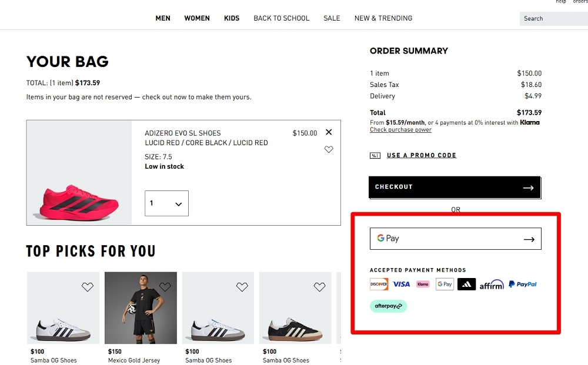Add Adizero Evo SL Shoes to wishlist
This screenshot has height=365, width=588.
point(329,149)
